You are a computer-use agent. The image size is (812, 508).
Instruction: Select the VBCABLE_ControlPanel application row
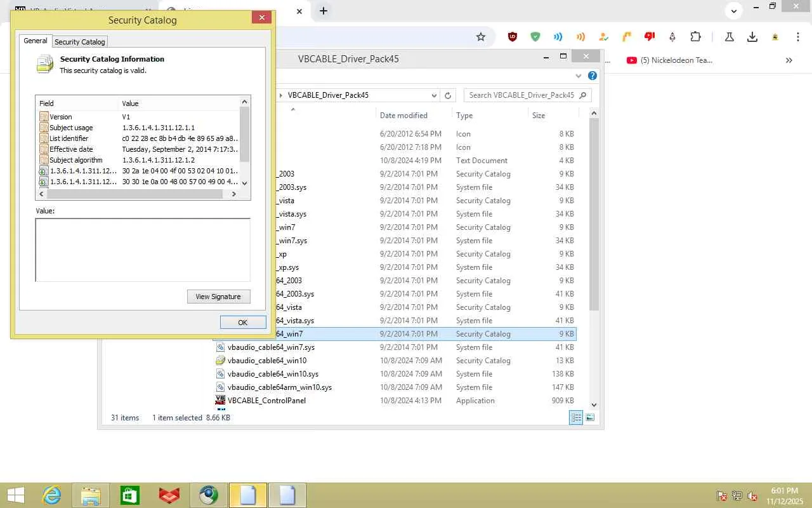tap(395, 401)
